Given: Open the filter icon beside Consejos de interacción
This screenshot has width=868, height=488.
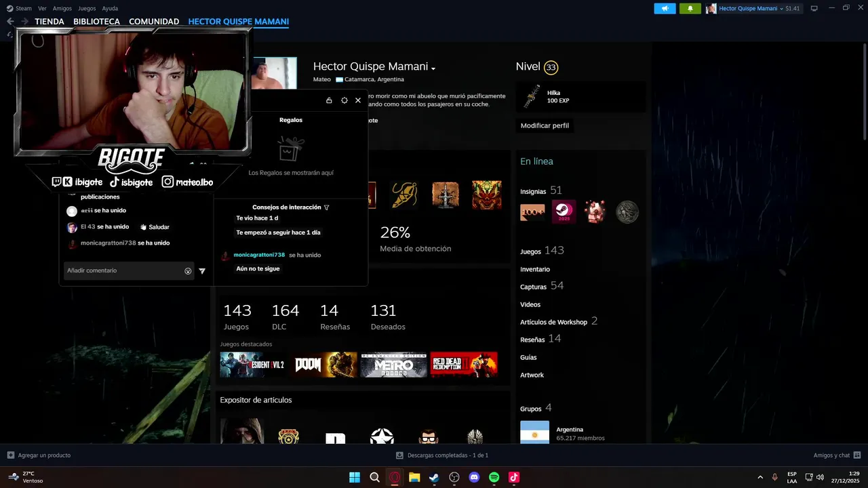Looking at the screenshot, I should (x=326, y=207).
